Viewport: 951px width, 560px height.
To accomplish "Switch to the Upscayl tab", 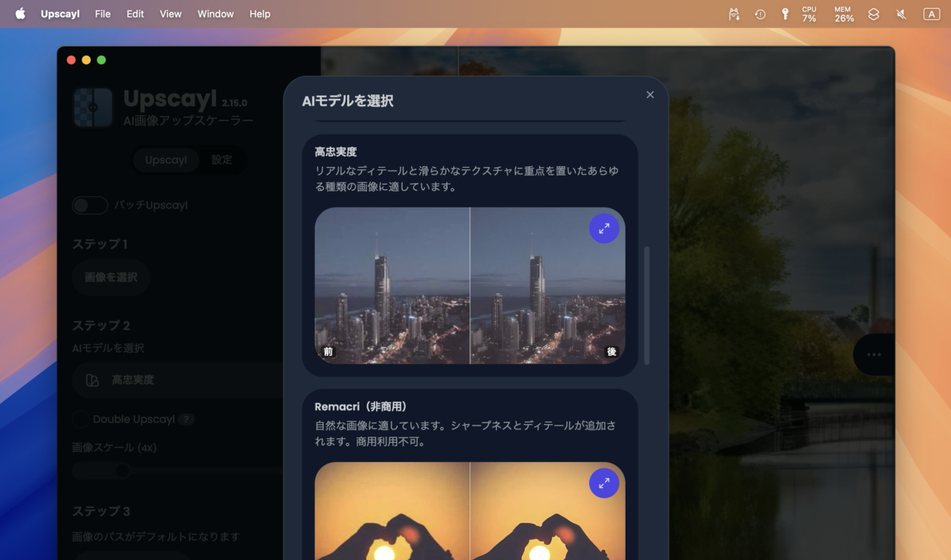I will pos(166,160).
